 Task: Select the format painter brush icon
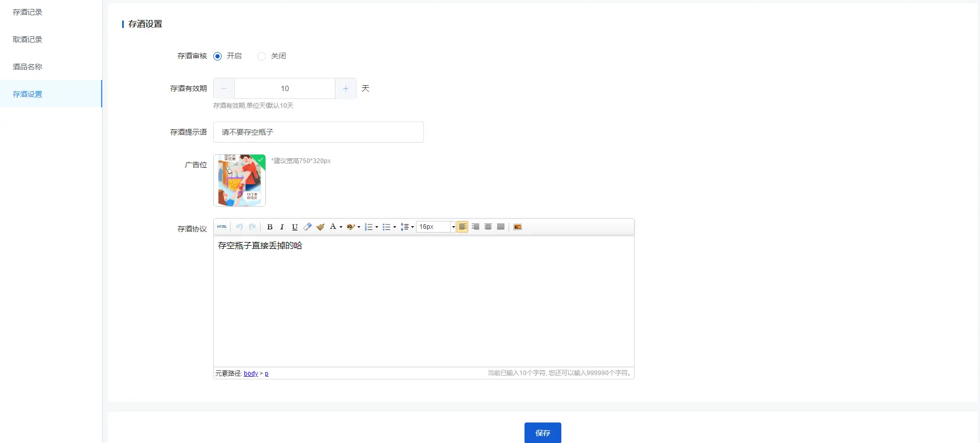coord(320,227)
